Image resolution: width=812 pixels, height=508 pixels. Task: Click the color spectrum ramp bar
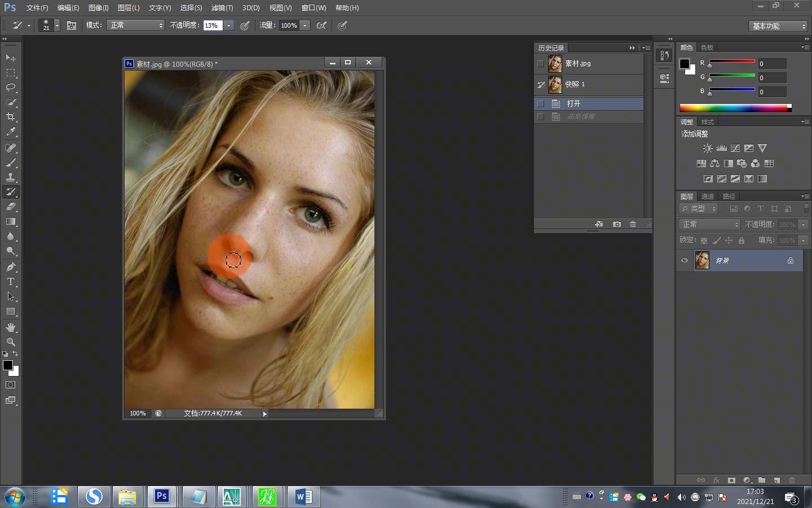point(733,108)
